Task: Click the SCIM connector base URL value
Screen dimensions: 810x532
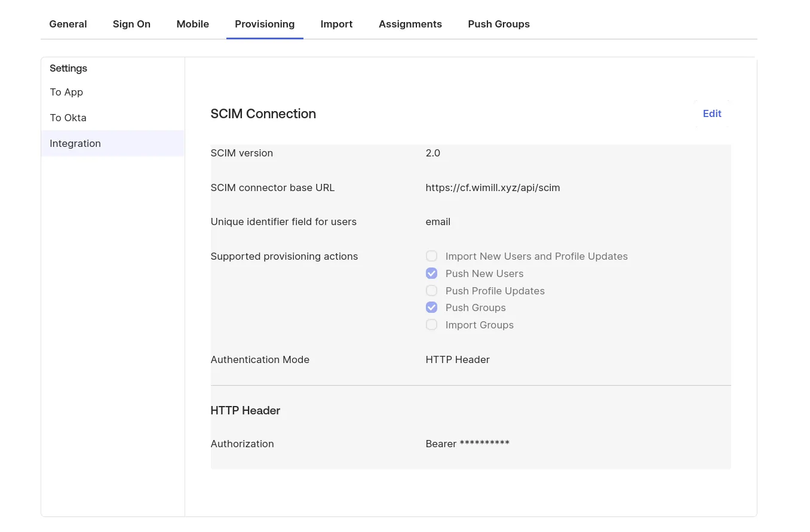Action: [x=492, y=187]
